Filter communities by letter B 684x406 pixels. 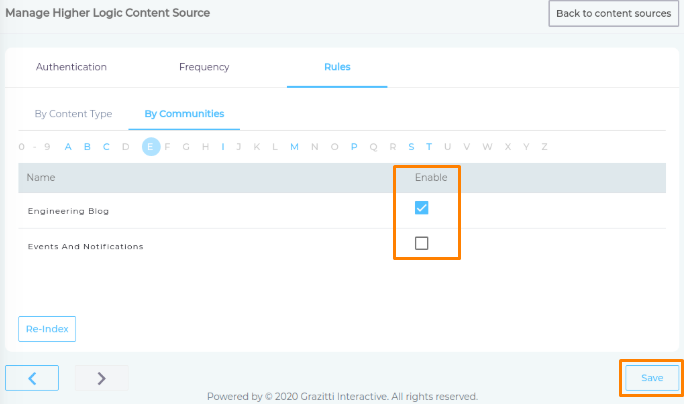87,147
